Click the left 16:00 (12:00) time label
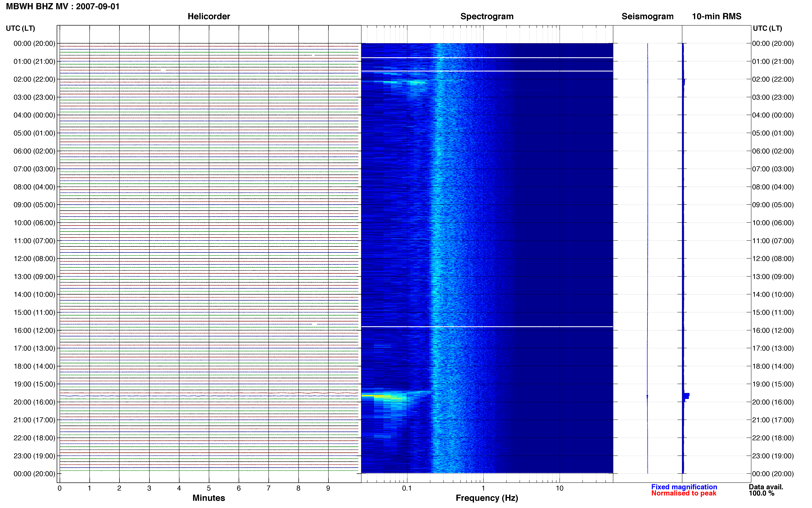 pyautogui.click(x=34, y=330)
